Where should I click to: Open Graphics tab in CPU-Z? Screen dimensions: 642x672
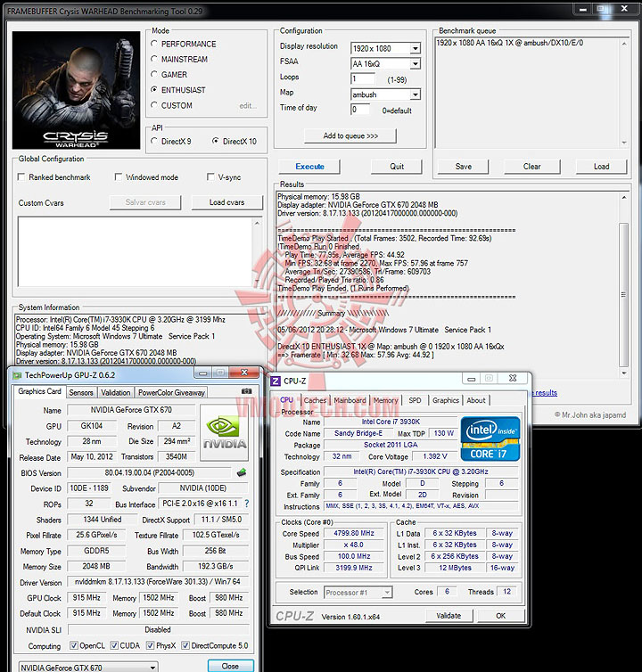tap(446, 400)
